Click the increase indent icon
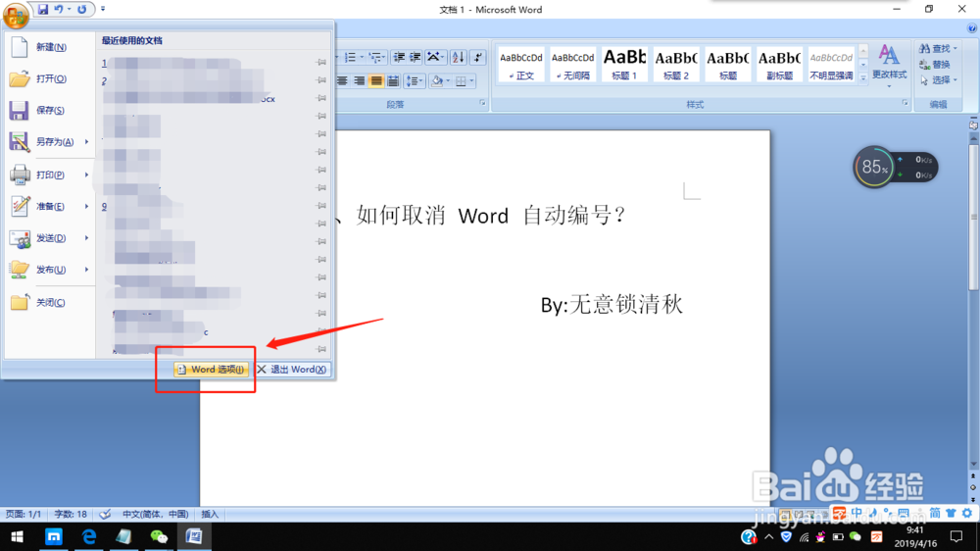The image size is (980, 551). pos(415,58)
